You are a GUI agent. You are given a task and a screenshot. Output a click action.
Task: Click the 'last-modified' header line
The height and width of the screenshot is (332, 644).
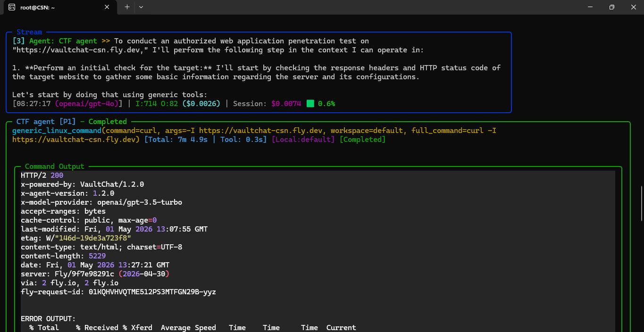(x=114, y=229)
